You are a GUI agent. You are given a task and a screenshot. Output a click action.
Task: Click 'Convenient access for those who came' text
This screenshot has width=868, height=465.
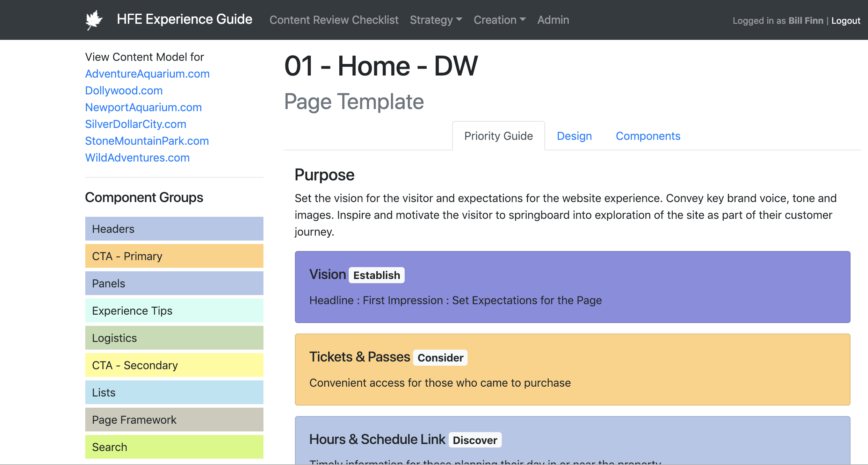point(440,383)
